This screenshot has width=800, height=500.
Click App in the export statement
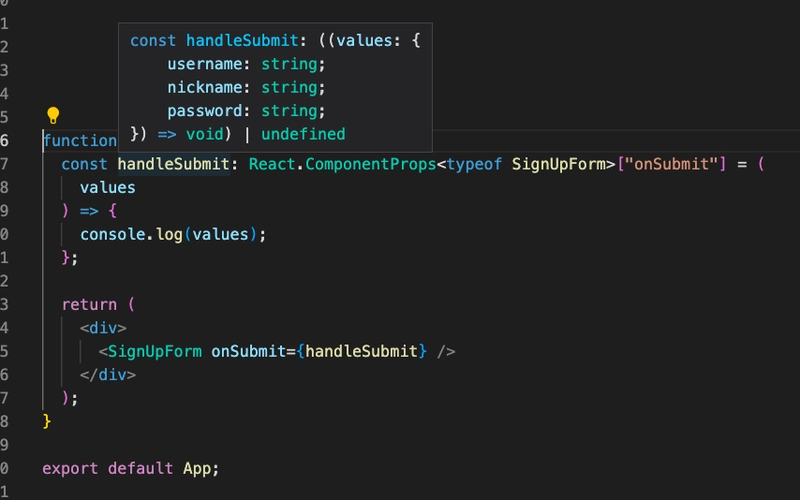[x=197, y=468]
